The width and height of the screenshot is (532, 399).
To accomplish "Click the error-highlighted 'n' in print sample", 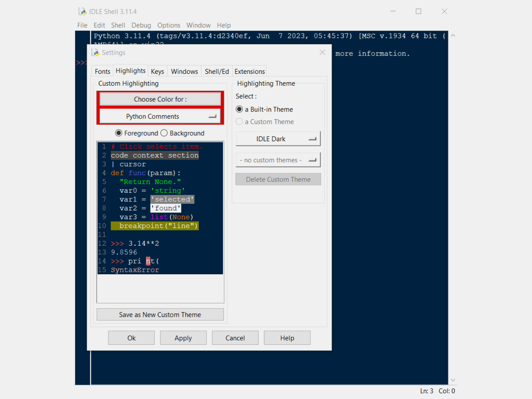I will point(148,261).
